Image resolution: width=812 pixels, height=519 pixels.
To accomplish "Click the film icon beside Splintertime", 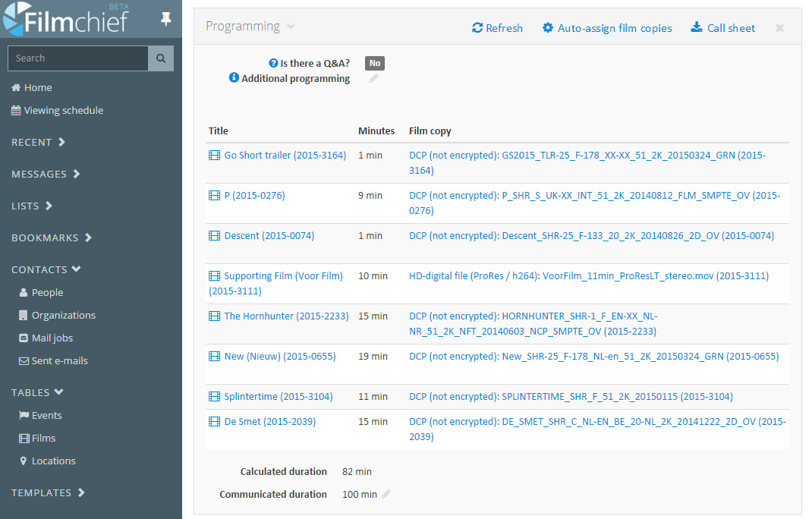I will tap(214, 397).
